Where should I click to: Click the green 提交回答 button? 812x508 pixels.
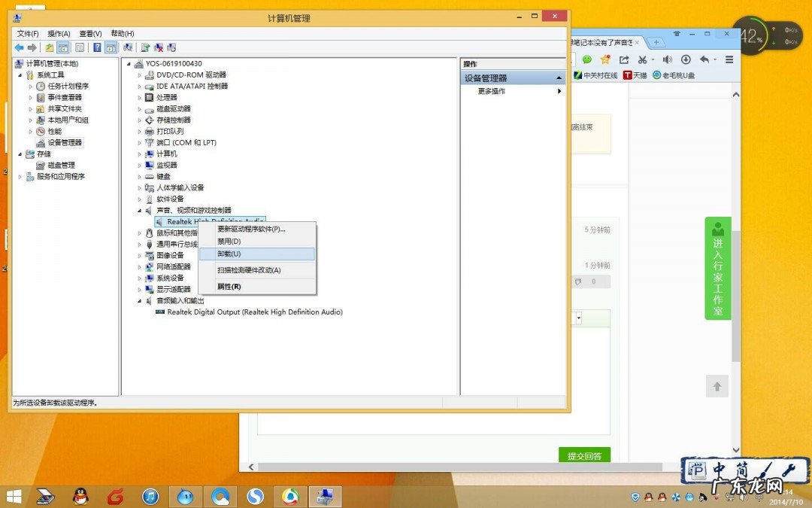click(x=584, y=456)
